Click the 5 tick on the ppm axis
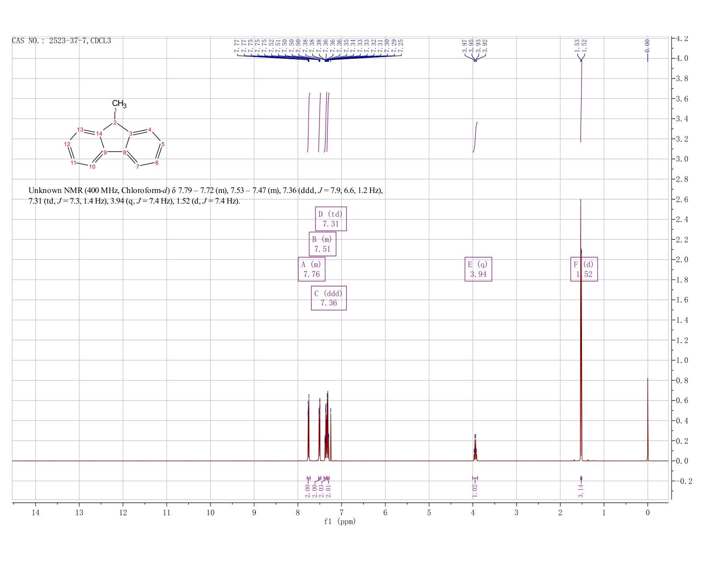Screen dimensions: 728x563 429,513
